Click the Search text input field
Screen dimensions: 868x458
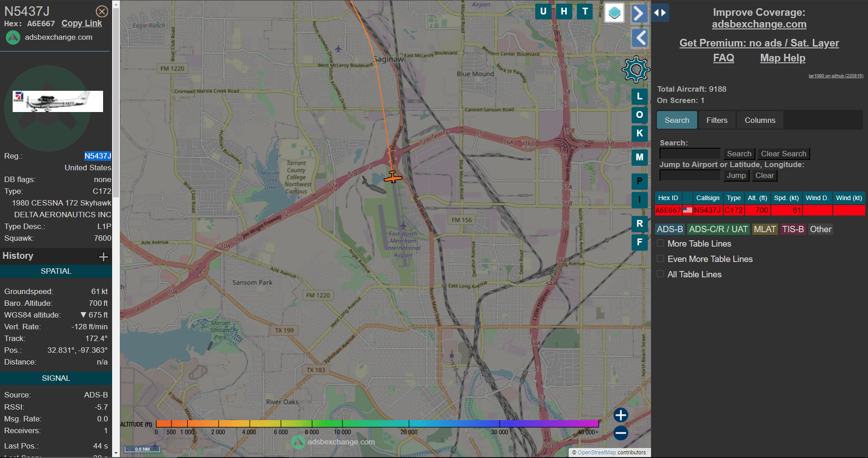point(690,154)
